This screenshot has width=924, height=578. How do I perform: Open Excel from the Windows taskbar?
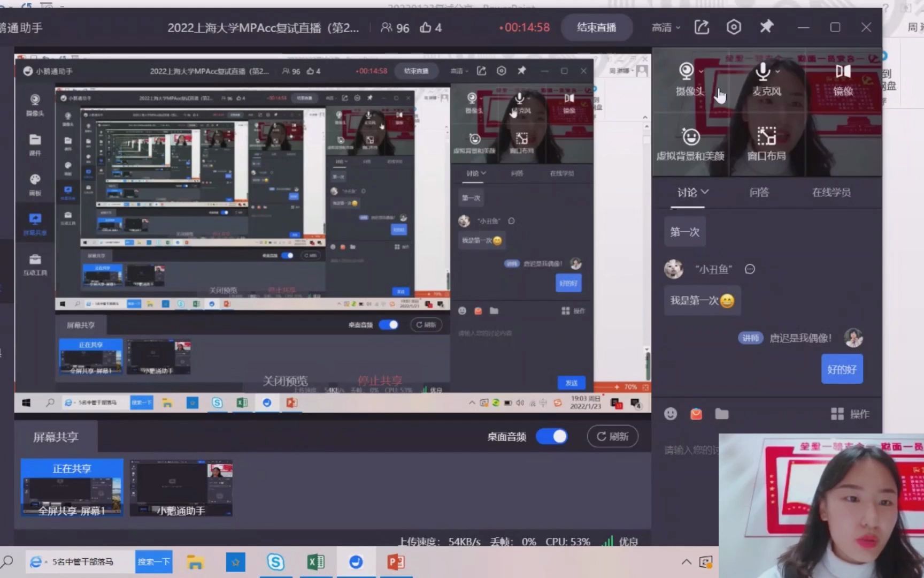[x=316, y=562]
